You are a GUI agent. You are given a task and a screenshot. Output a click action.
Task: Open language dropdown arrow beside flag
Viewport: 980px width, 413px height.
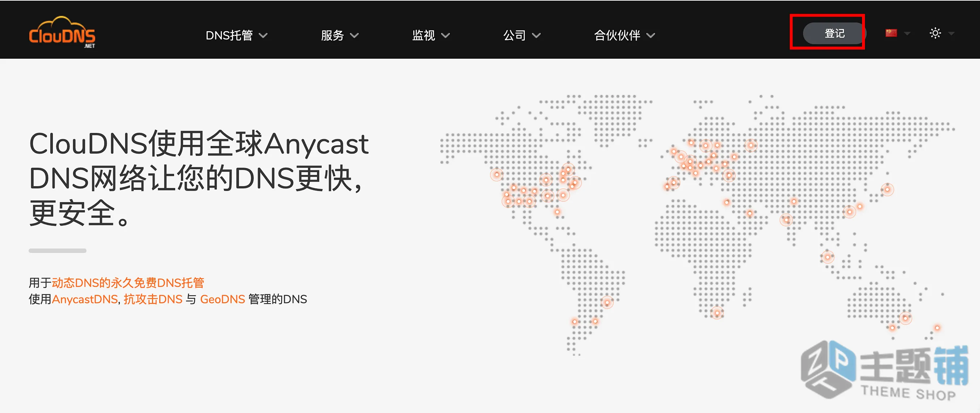907,34
